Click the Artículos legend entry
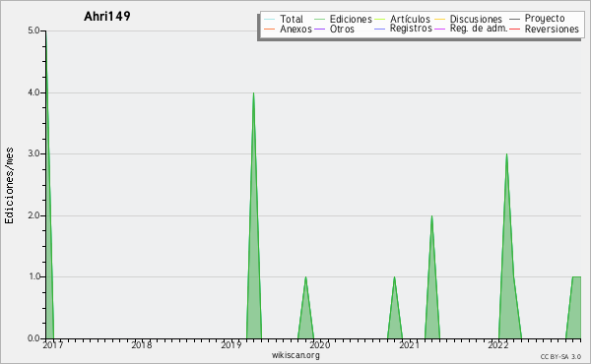This screenshot has height=364, width=591. pyautogui.click(x=402, y=19)
